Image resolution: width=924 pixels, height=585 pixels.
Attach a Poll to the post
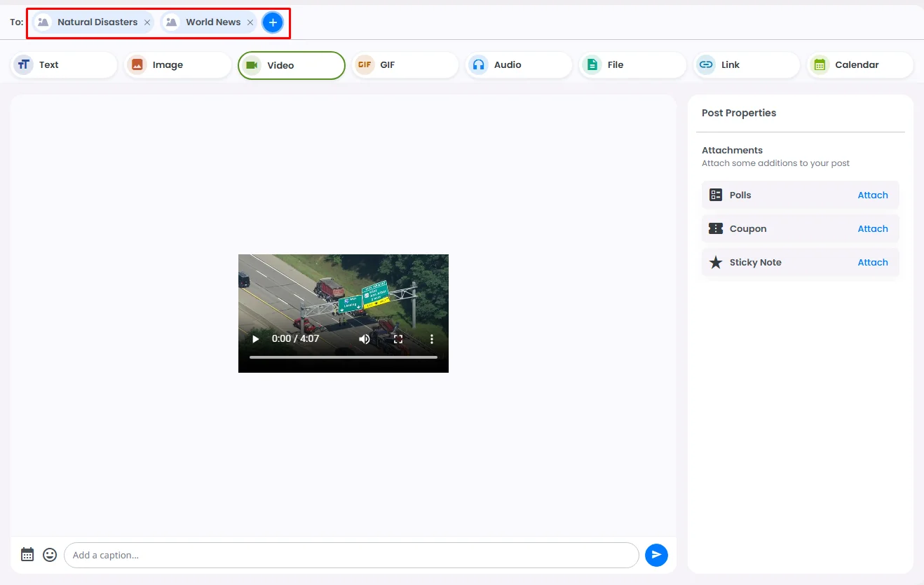point(873,195)
